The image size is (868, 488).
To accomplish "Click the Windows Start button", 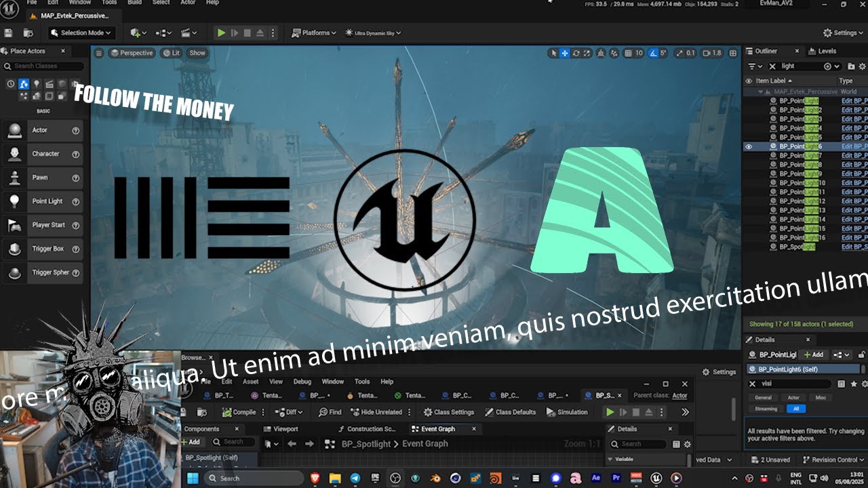I will [x=192, y=478].
